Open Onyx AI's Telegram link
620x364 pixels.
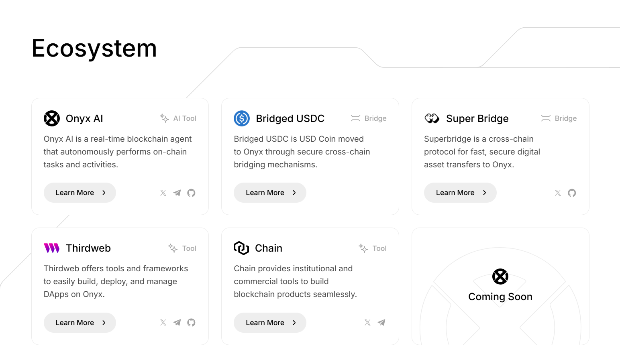[x=177, y=193]
